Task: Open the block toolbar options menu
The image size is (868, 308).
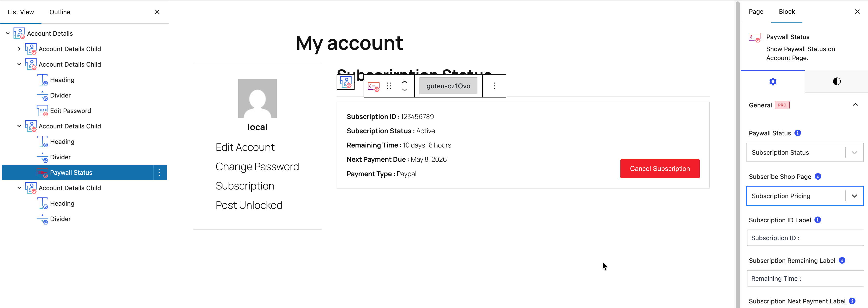Action: click(494, 86)
